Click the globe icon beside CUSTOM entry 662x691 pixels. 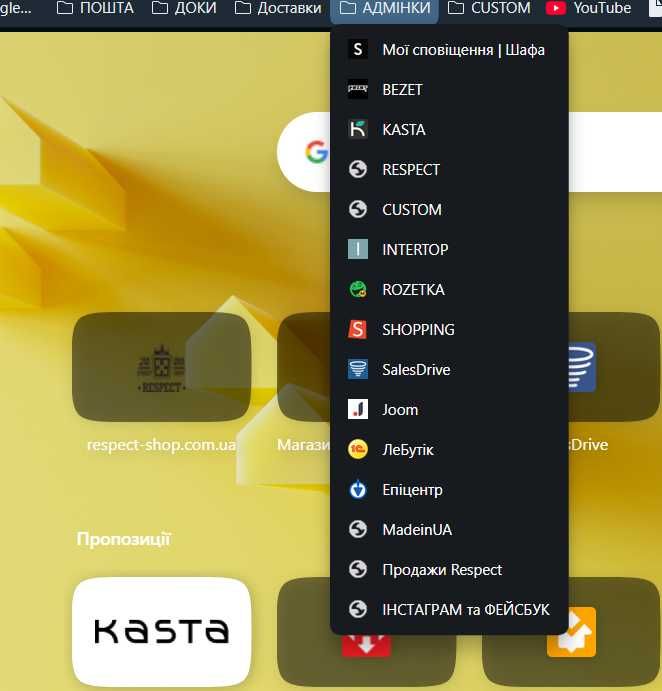tap(358, 209)
